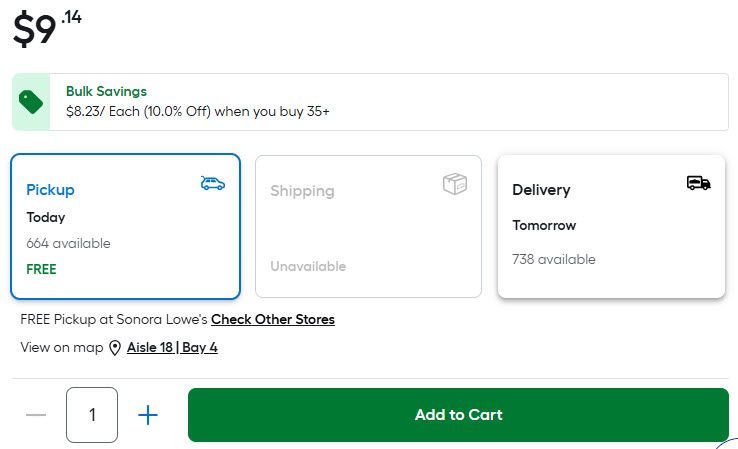Open the Aisle 18 | Bay 4 map link

pyautogui.click(x=172, y=348)
